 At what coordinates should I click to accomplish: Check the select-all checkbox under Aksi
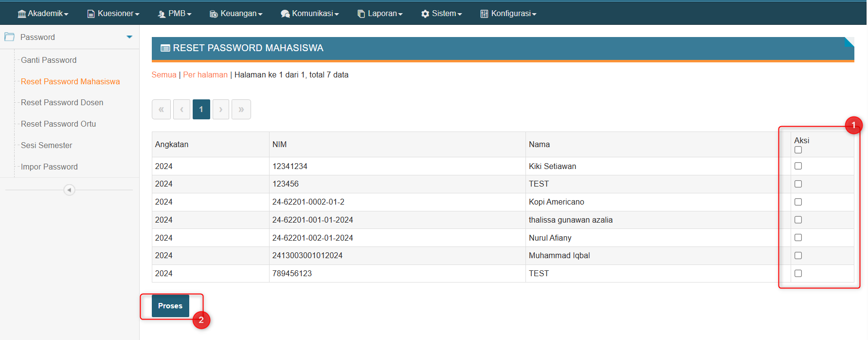(x=798, y=150)
